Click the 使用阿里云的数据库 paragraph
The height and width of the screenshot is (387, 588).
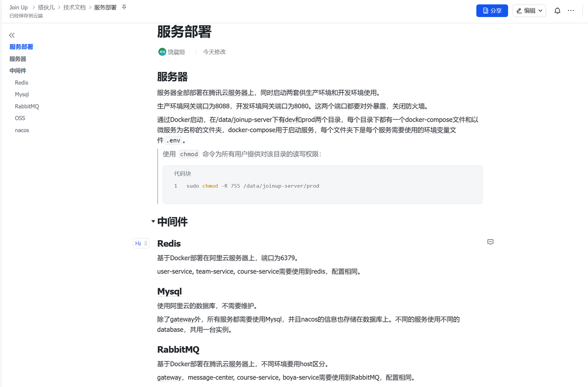tap(208, 306)
